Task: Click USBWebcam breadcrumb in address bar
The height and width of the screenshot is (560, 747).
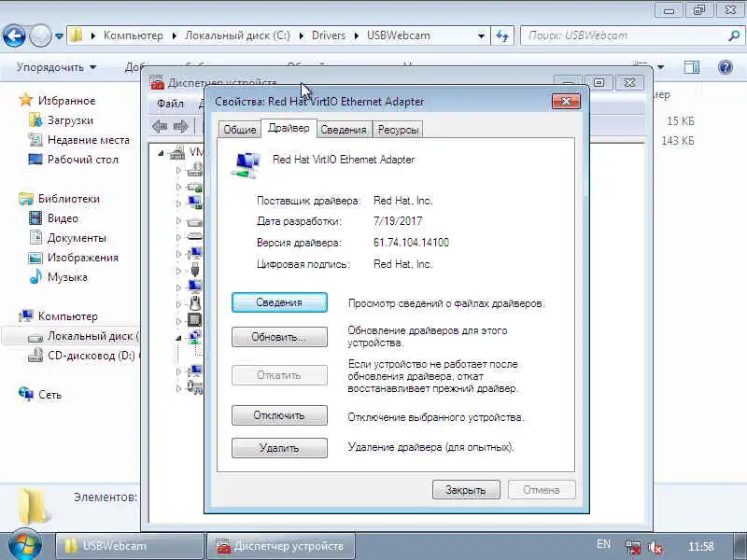Action: [x=399, y=35]
